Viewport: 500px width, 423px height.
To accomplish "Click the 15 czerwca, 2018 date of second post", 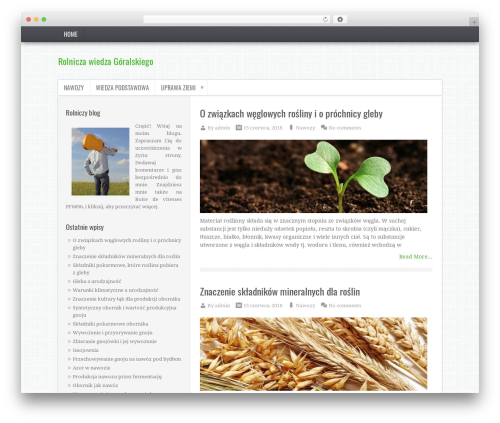I will coord(263,305).
